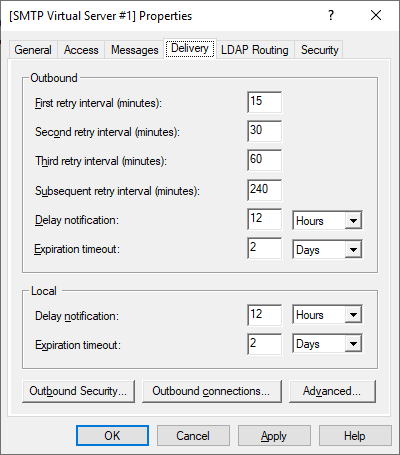Click the Apply button
400x455 pixels.
pos(274,436)
